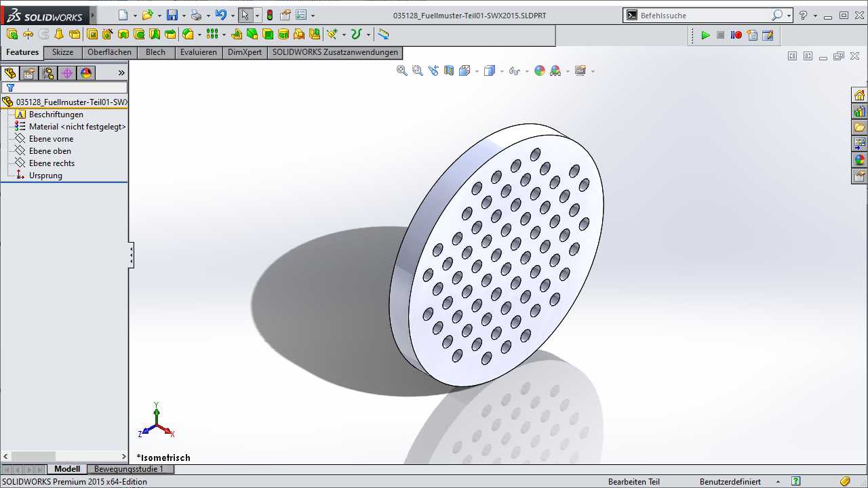Expand the Display Style dropdown arrow
This screenshot has width=868, height=488.
(502, 71)
